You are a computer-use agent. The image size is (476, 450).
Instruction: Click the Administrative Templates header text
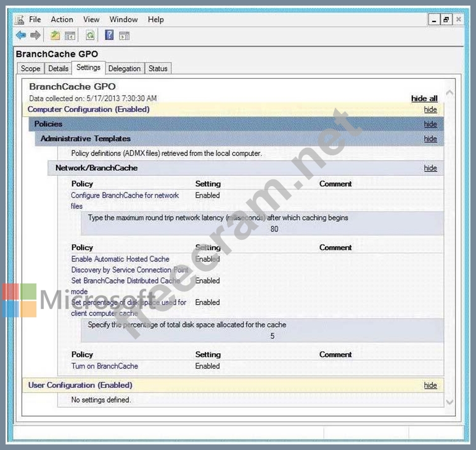(x=86, y=138)
